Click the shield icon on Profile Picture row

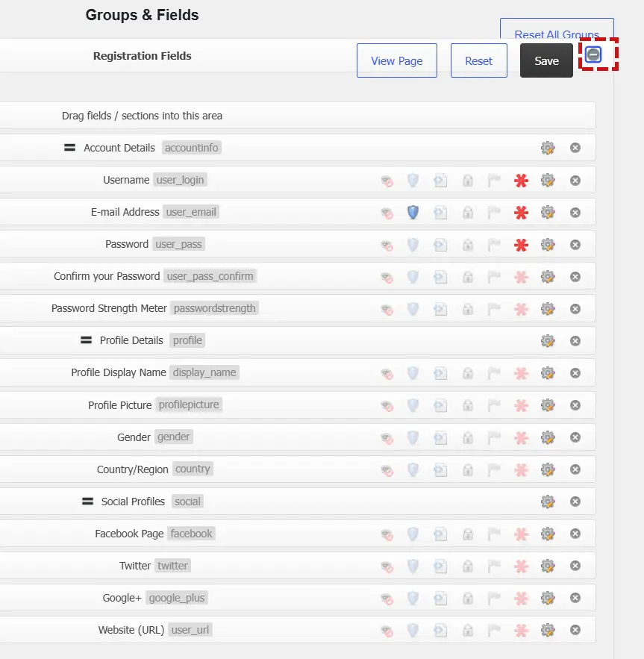(413, 405)
